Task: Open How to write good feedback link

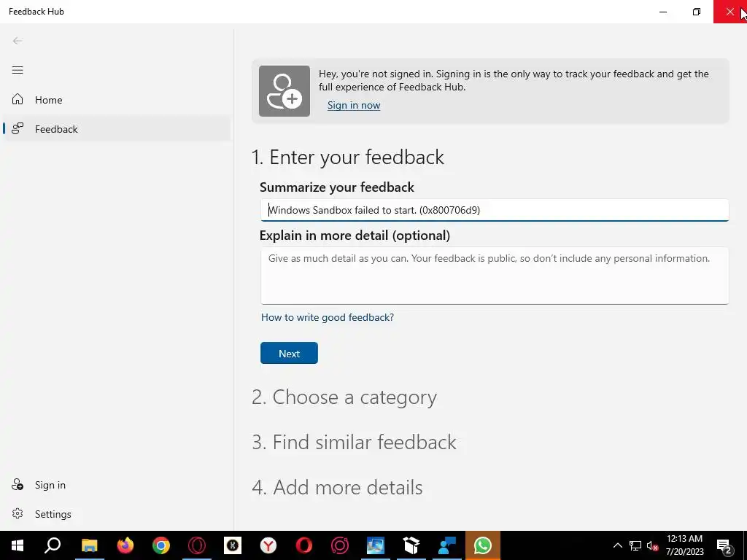Action: pyautogui.click(x=328, y=317)
